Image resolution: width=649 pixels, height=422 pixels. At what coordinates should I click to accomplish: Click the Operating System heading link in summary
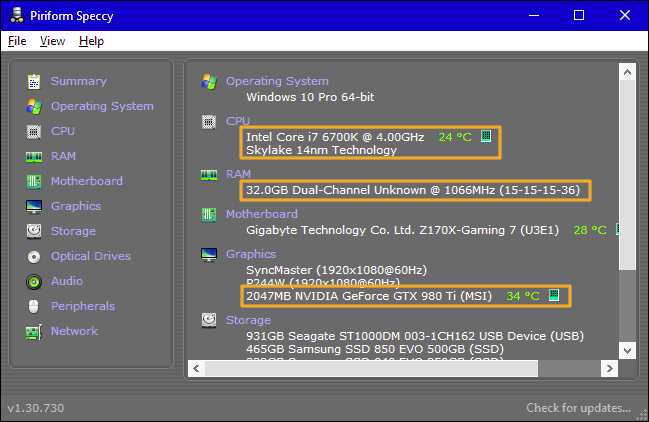277,81
